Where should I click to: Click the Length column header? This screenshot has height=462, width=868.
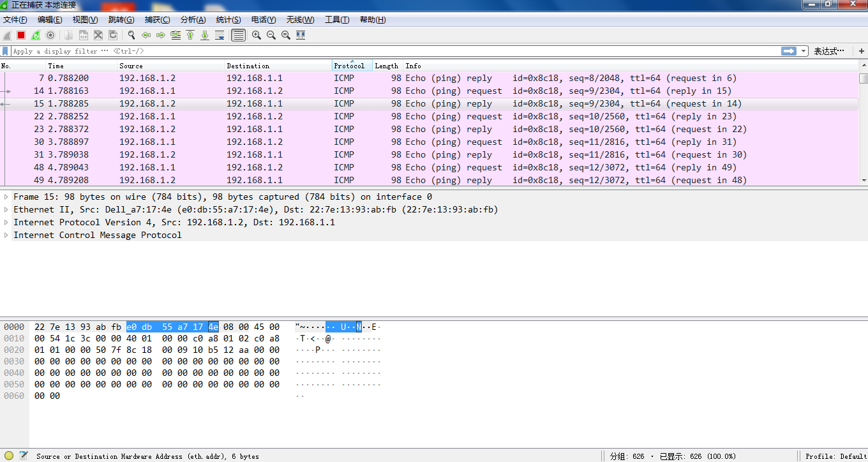[x=387, y=66]
